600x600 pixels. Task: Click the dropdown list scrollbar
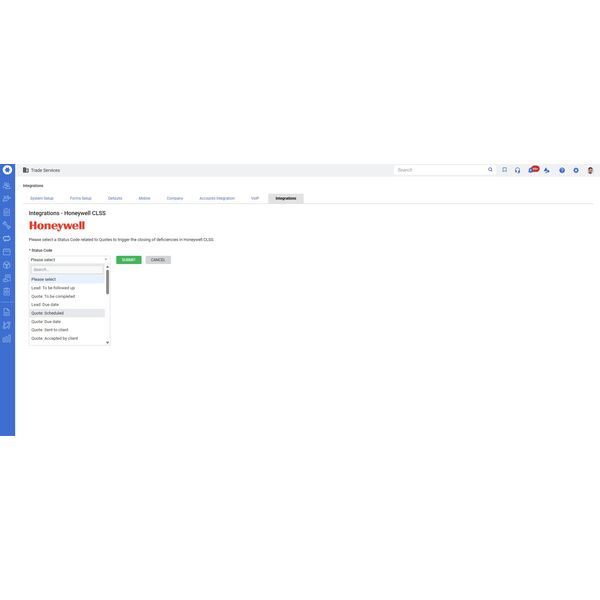[x=108, y=280]
